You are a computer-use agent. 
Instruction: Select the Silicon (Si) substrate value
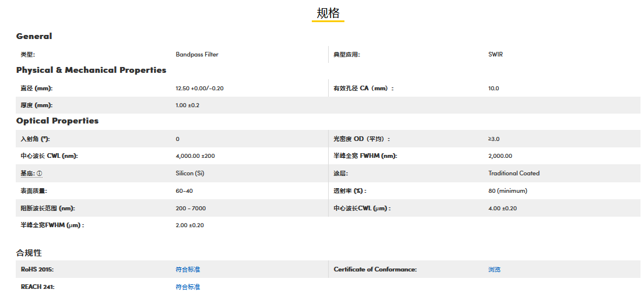tap(190, 173)
